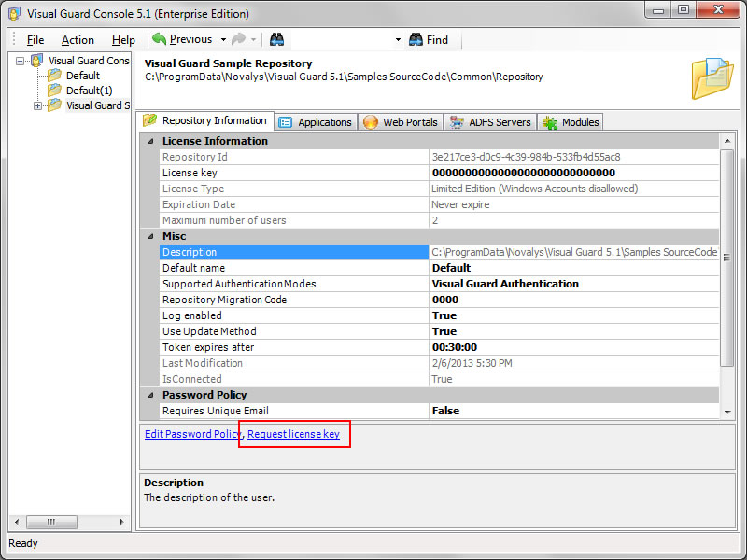Screen dimensions: 747x560
Task: Click the Edit Password Policy link
Action: click(192, 434)
